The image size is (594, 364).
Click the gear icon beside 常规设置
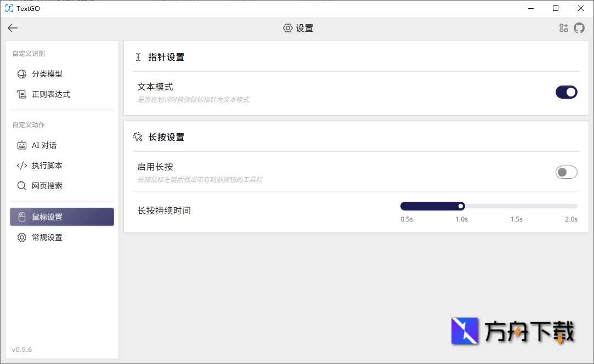click(21, 237)
